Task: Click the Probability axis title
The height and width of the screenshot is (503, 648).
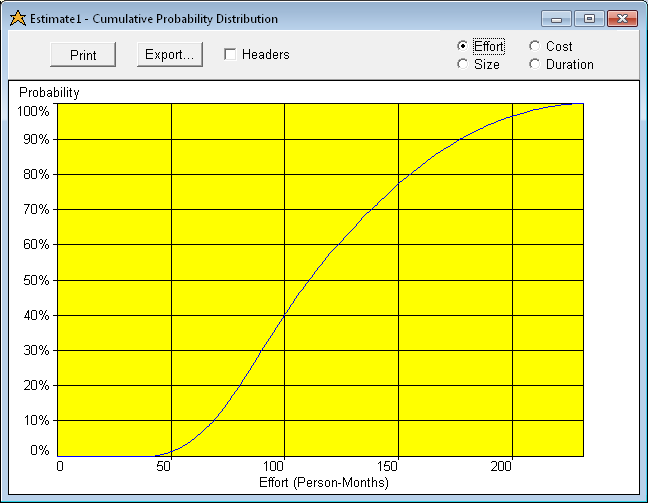Action: point(49,92)
